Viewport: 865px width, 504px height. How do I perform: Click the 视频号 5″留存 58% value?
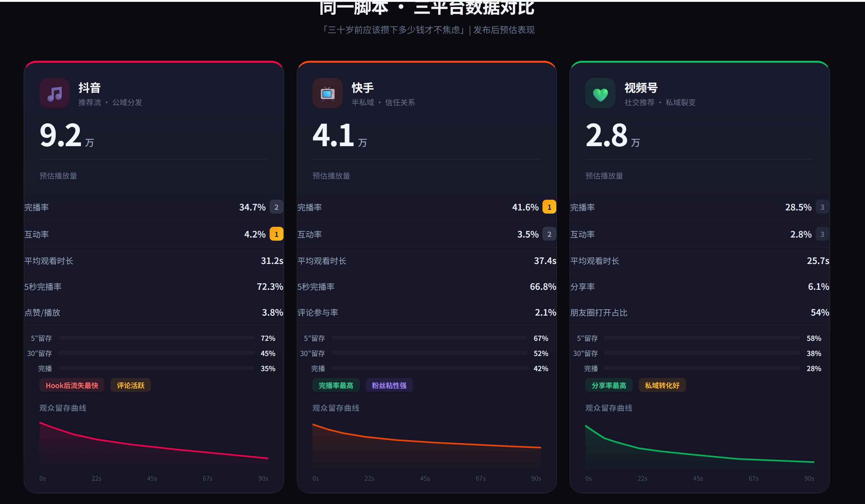coord(814,338)
